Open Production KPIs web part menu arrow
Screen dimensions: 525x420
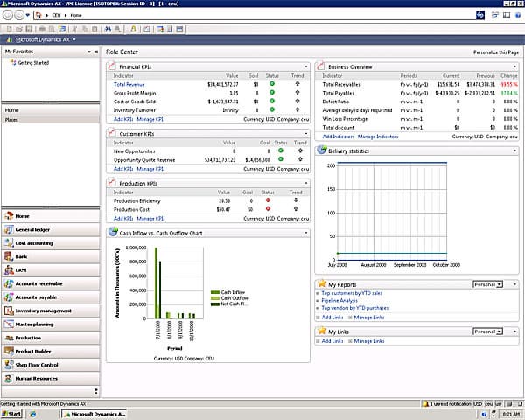pos(306,183)
